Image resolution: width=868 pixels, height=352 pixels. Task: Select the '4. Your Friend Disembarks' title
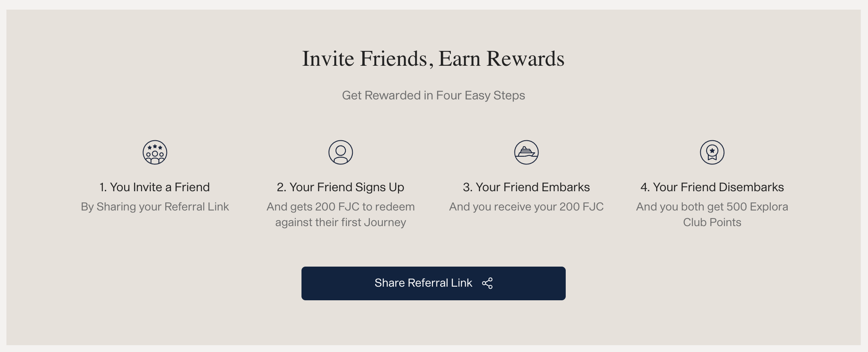click(x=712, y=187)
